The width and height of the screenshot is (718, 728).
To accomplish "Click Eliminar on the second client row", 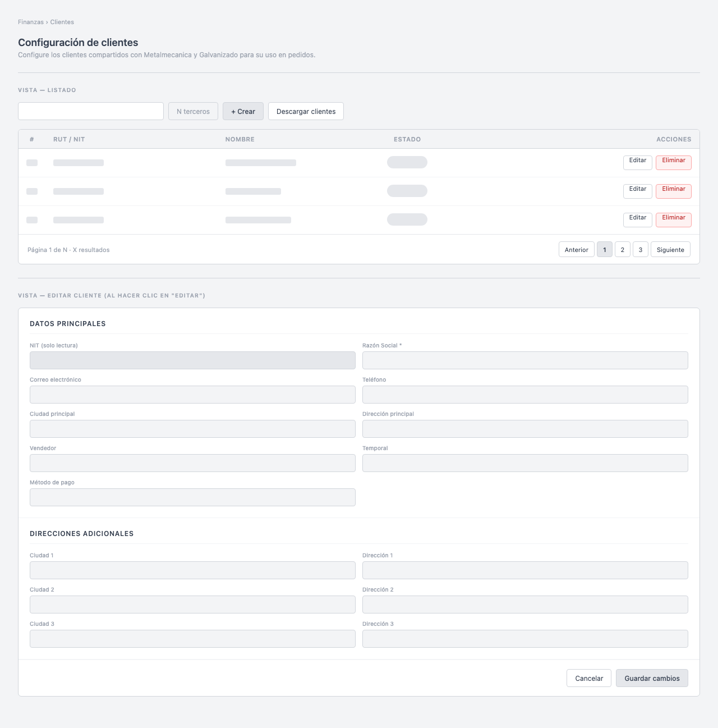I will pyautogui.click(x=673, y=191).
